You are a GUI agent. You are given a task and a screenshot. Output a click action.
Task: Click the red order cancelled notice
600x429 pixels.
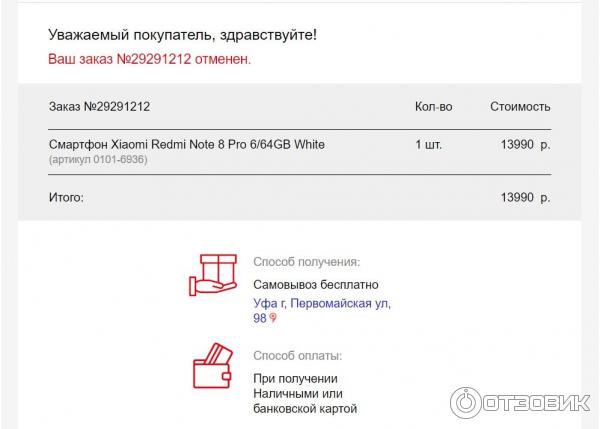(x=150, y=58)
